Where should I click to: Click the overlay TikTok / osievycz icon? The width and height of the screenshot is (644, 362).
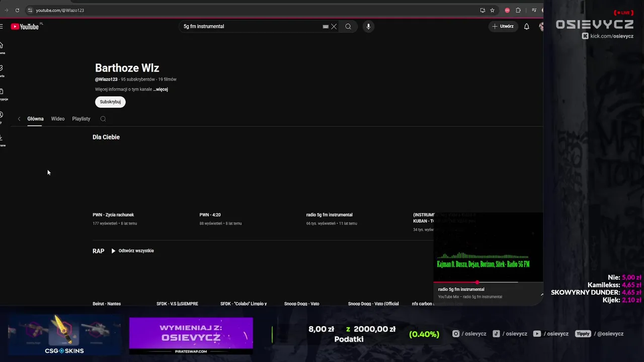tap(496, 334)
